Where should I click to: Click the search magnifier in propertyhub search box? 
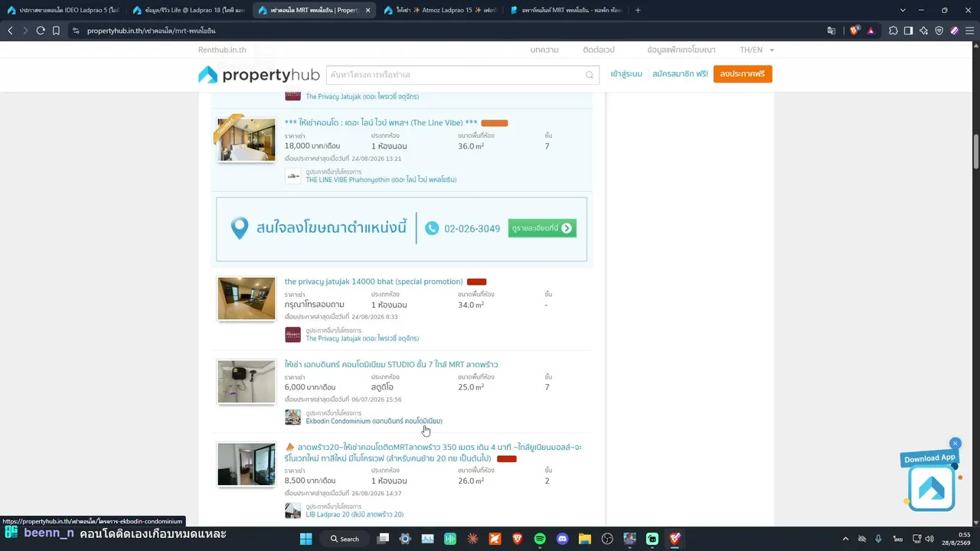[x=590, y=75]
